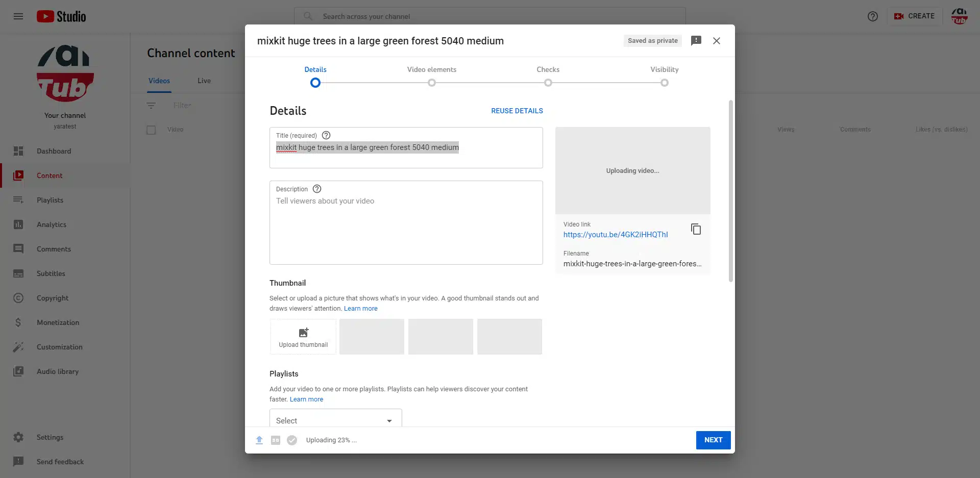Screen dimensions: 980x478
Task: Open the hamburger menu in top bar
Action: (18, 16)
